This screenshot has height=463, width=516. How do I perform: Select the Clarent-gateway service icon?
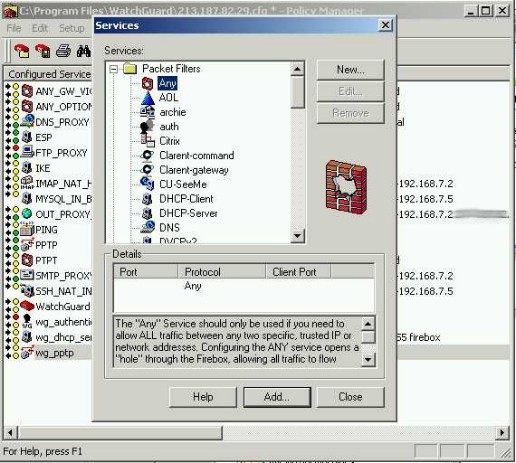click(x=147, y=170)
